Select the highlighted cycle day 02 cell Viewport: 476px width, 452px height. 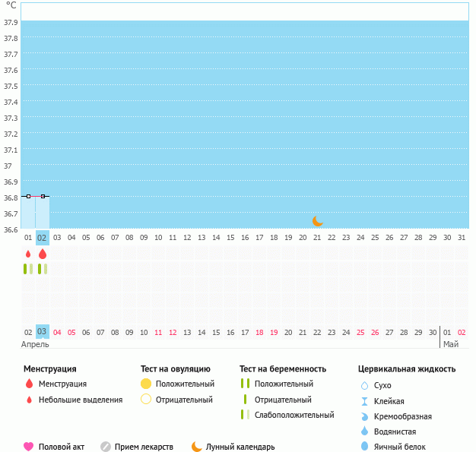[43, 237]
